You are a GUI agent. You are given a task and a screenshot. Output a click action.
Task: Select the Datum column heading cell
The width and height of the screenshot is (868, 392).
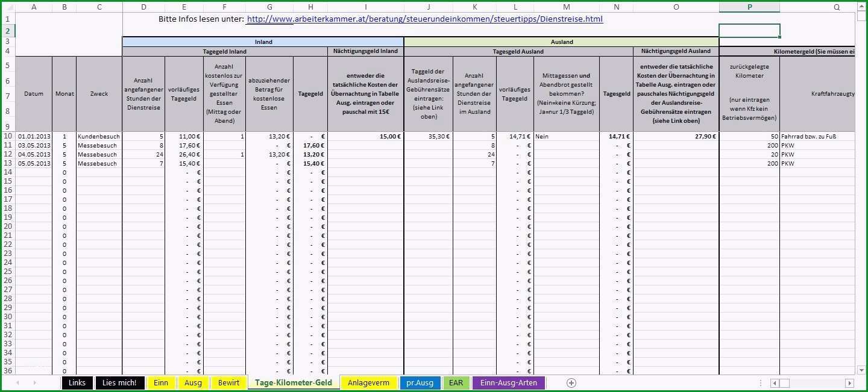point(34,94)
